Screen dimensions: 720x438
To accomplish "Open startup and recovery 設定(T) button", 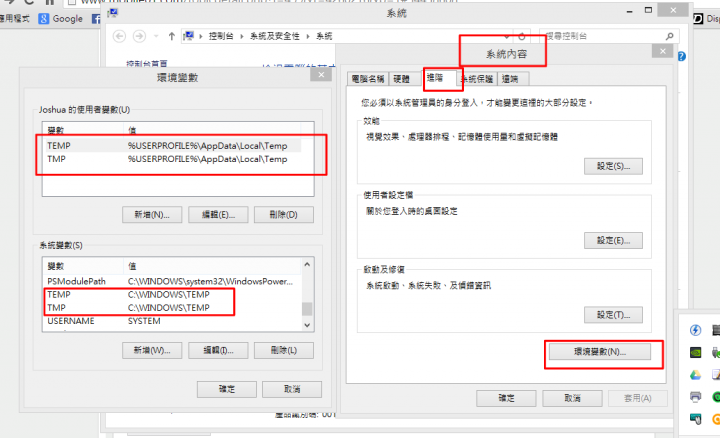I will 613,315.
